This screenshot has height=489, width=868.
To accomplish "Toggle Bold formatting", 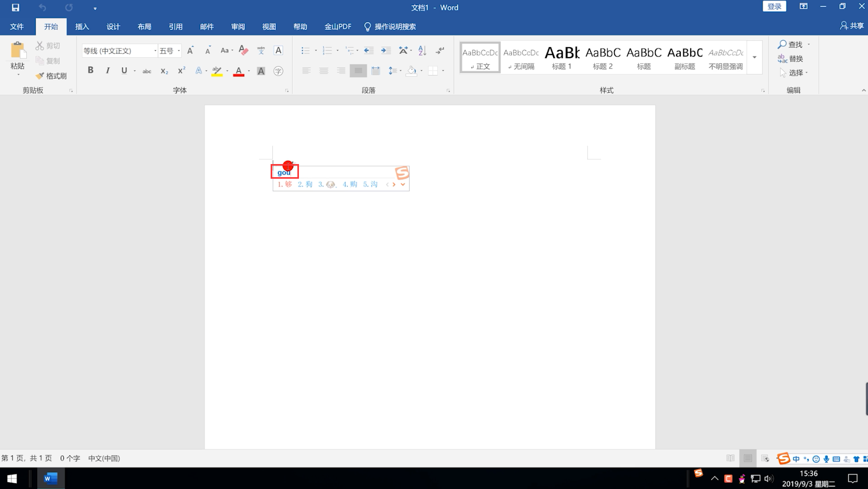I will [90, 71].
